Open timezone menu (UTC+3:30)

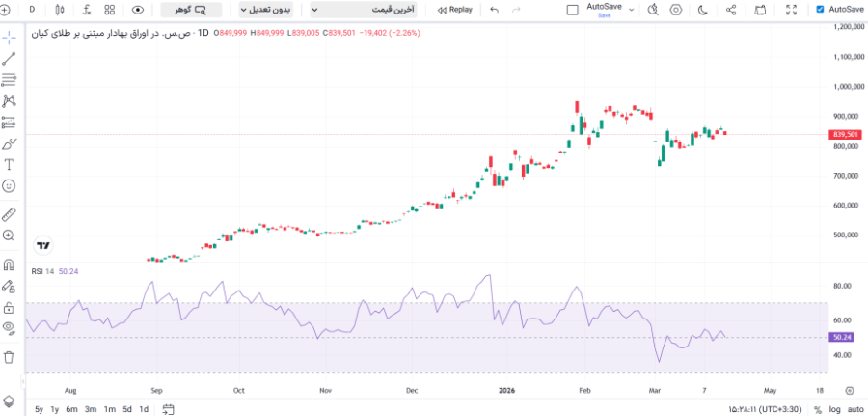tap(765, 409)
